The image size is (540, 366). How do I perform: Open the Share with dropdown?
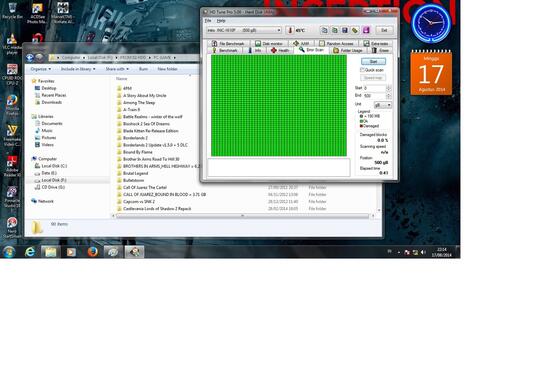coord(117,69)
